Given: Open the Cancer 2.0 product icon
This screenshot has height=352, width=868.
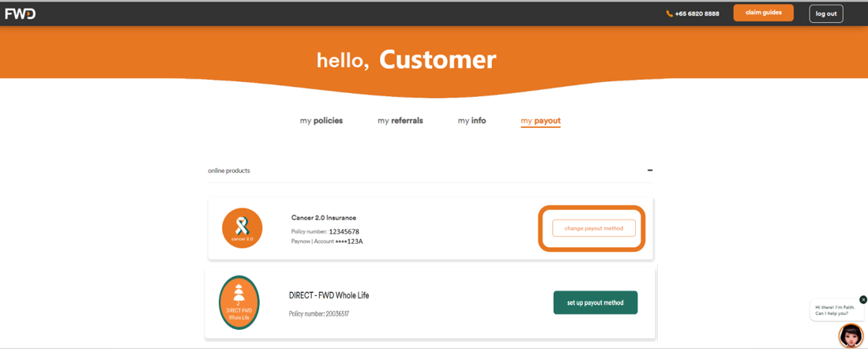Looking at the screenshot, I should click(242, 228).
